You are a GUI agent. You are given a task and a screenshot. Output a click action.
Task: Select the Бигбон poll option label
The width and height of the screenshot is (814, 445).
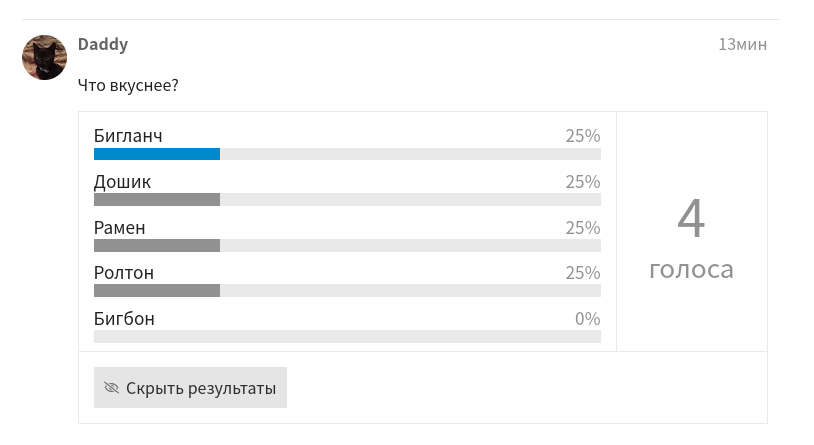tap(125, 318)
